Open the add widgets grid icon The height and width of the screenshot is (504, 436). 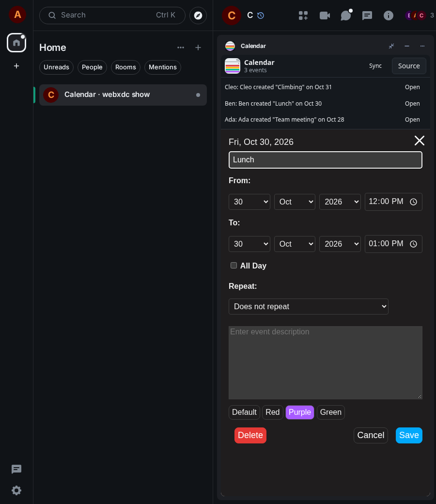[303, 16]
